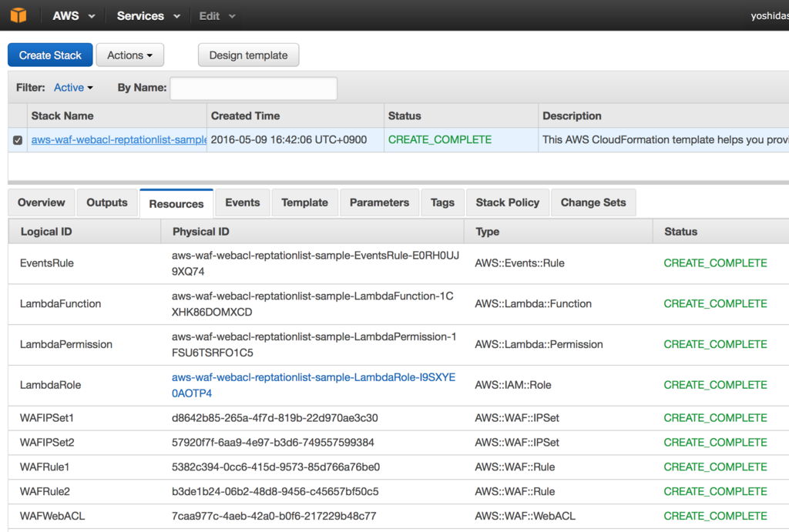The height and width of the screenshot is (532, 789).
Task: Select the WAFIPSet1 row label
Action: coord(47,418)
